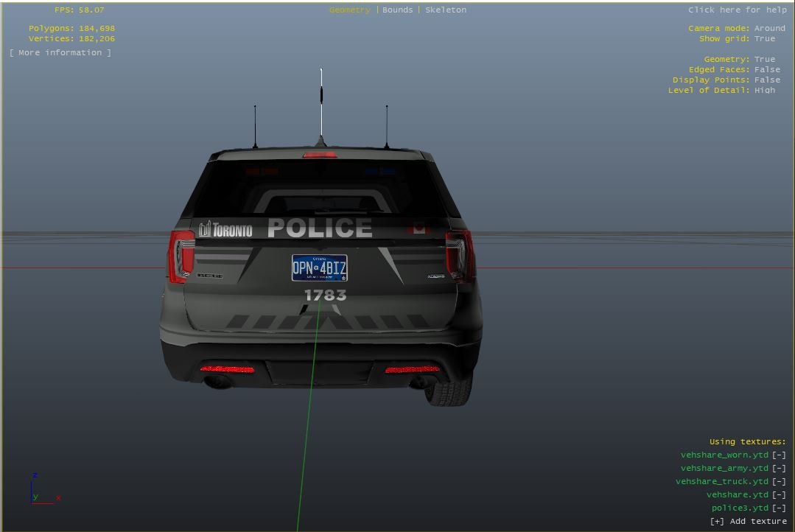795x532 pixels.
Task: Open the Click here for help link
Action: pos(737,10)
